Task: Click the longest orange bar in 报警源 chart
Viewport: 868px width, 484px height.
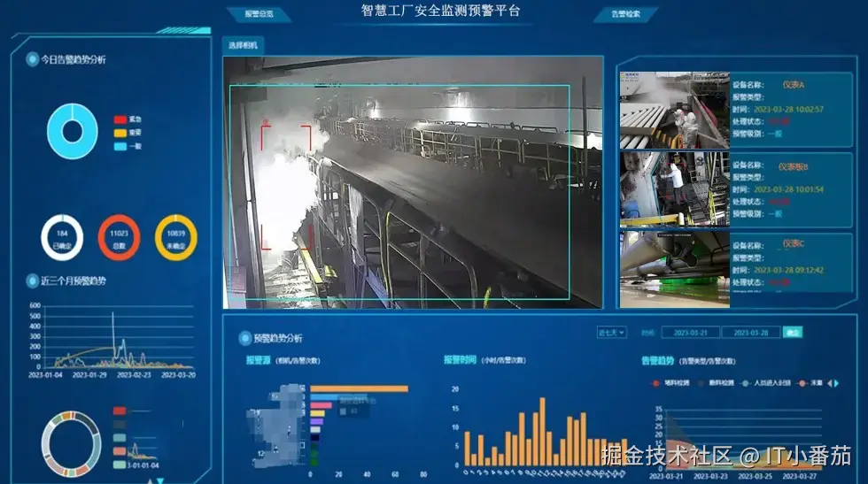Action: (360, 388)
